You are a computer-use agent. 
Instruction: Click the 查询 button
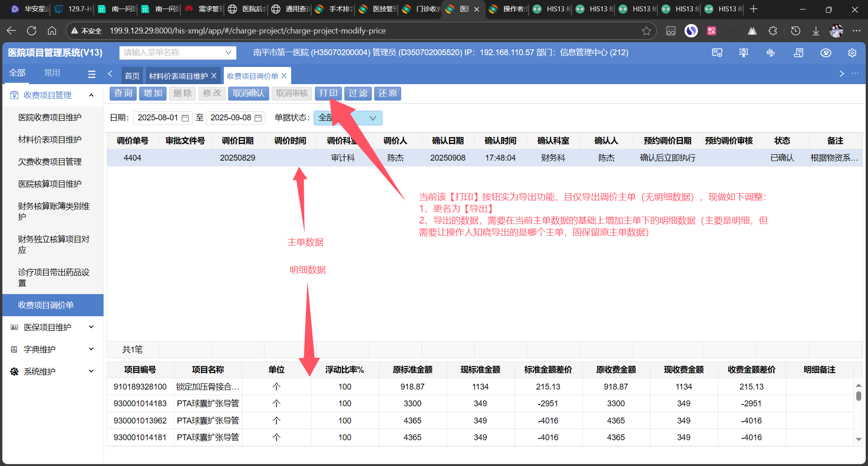123,94
